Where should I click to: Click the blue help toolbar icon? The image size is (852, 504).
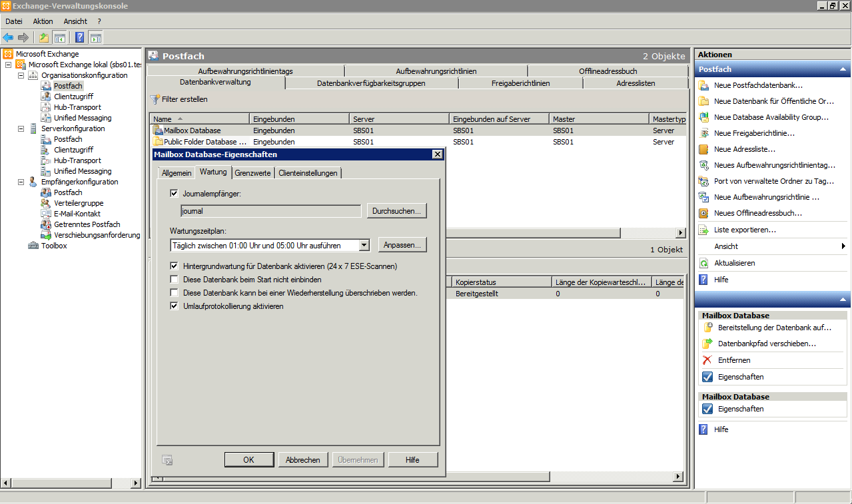(x=79, y=37)
